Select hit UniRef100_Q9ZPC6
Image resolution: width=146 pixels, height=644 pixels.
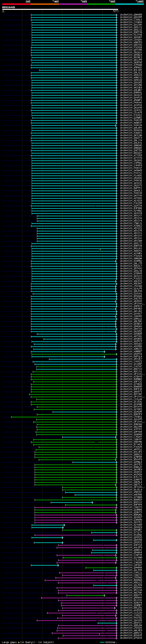[x=131, y=354]
